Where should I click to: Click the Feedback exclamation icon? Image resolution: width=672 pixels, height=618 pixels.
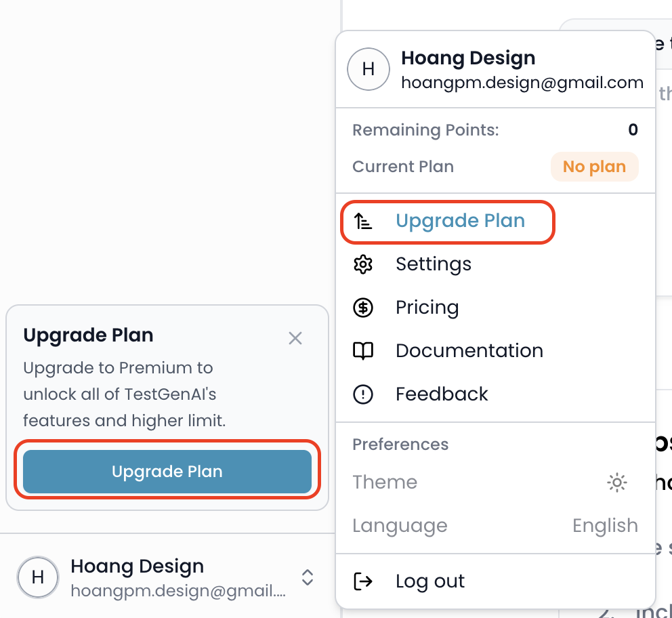(x=363, y=394)
